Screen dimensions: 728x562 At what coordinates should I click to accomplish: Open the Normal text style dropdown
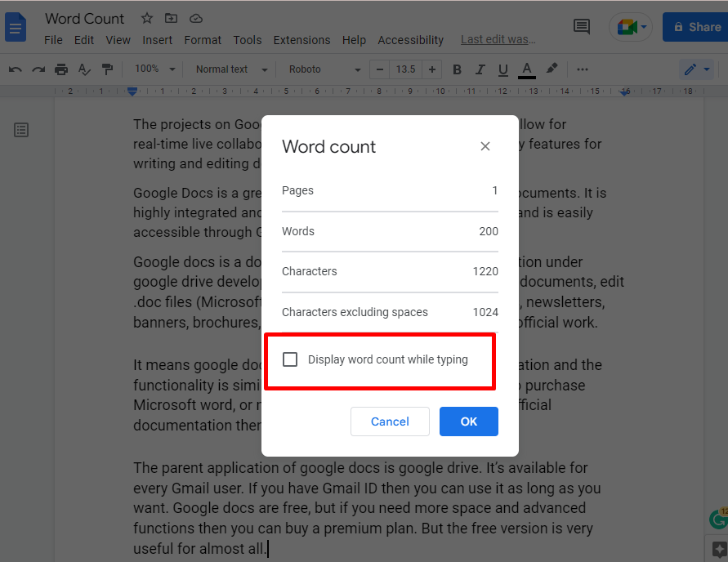point(232,69)
